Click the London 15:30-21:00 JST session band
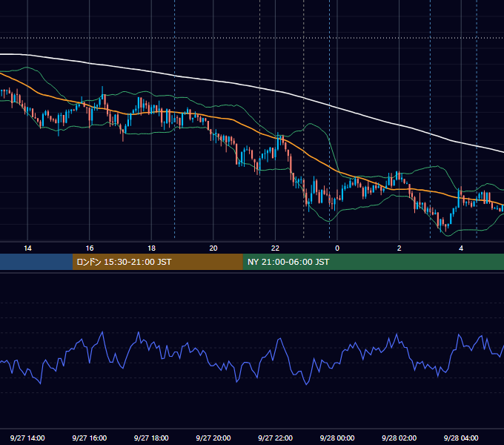This screenshot has height=445, width=504. (157, 262)
